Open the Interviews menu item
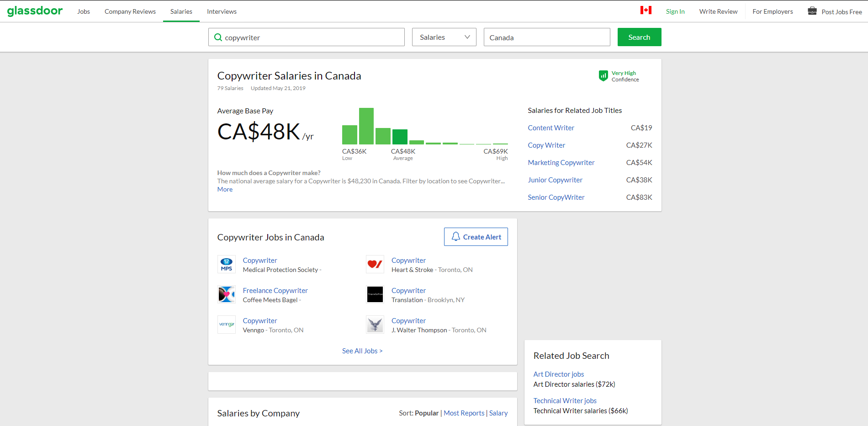The height and width of the screenshot is (426, 868). (x=222, y=11)
